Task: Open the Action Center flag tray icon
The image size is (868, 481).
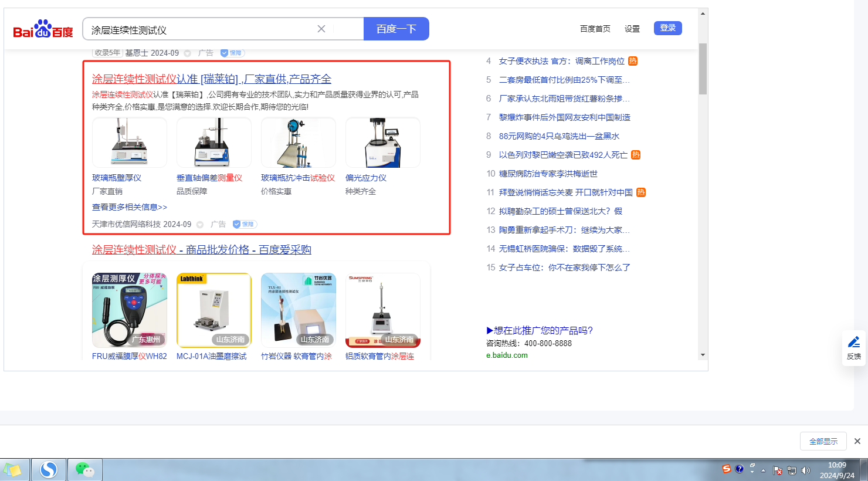Action: 778,470
